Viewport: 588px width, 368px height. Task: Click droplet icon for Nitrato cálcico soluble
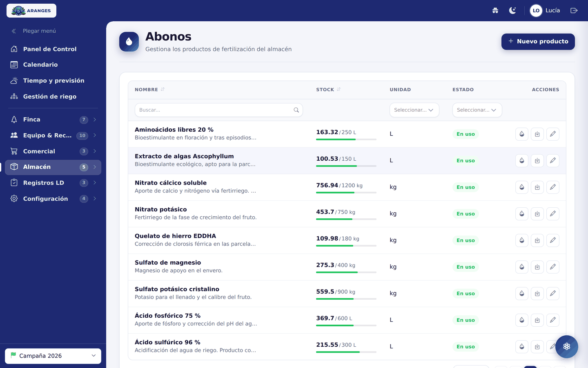click(x=522, y=187)
